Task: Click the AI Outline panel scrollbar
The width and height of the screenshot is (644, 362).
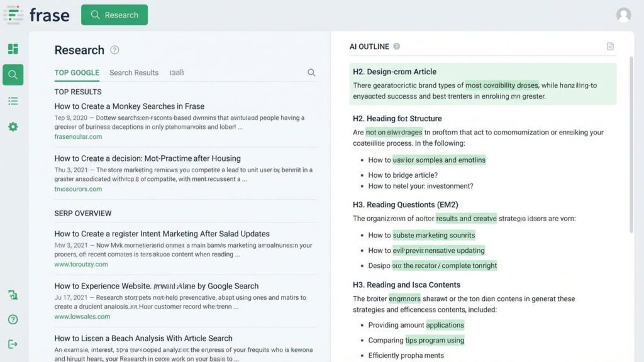Action: (631, 146)
